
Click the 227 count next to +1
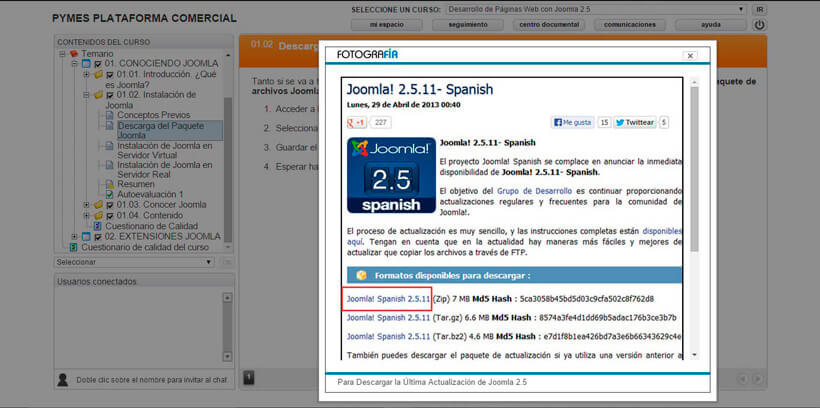381,123
